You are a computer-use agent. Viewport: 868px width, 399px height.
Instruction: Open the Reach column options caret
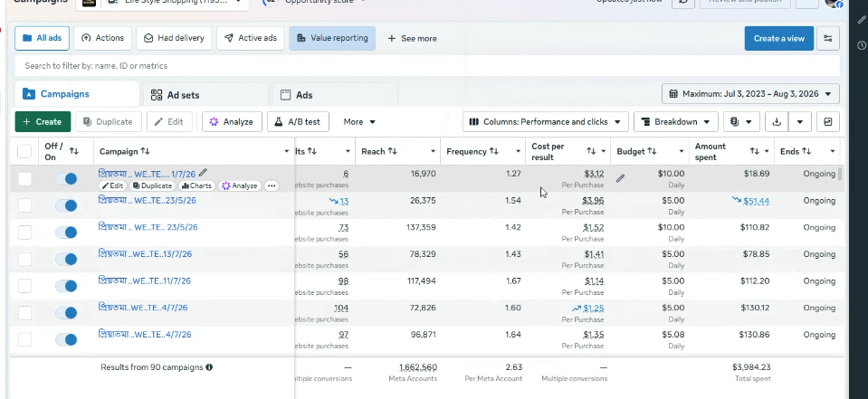coord(433,151)
